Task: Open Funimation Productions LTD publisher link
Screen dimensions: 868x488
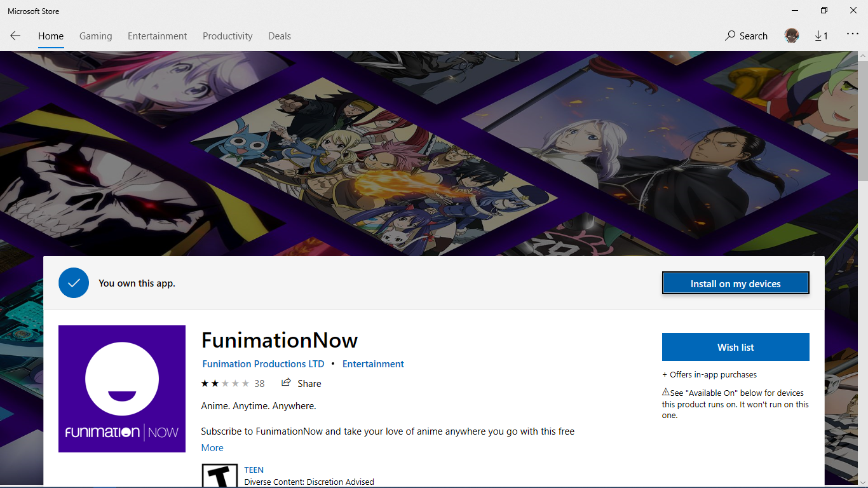Action: 263,364
